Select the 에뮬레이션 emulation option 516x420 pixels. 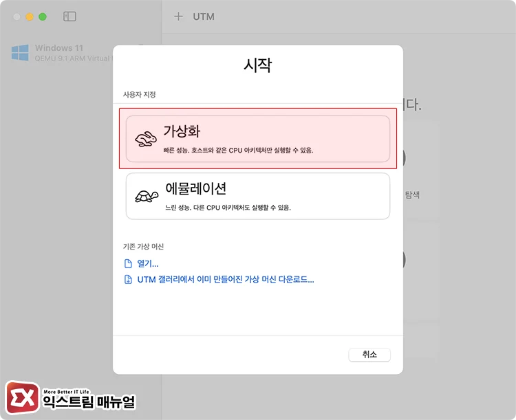(x=258, y=196)
